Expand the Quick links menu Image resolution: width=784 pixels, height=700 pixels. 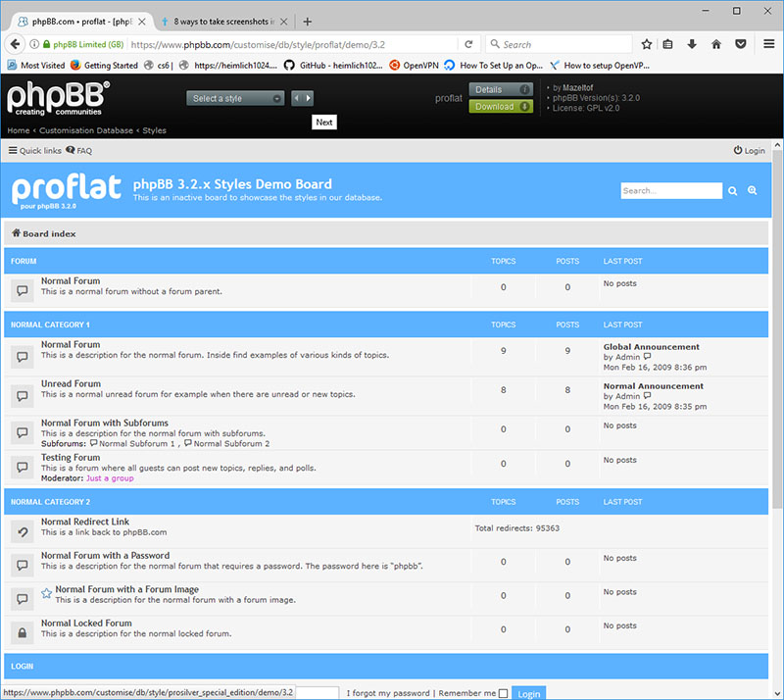pyautogui.click(x=35, y=151)
